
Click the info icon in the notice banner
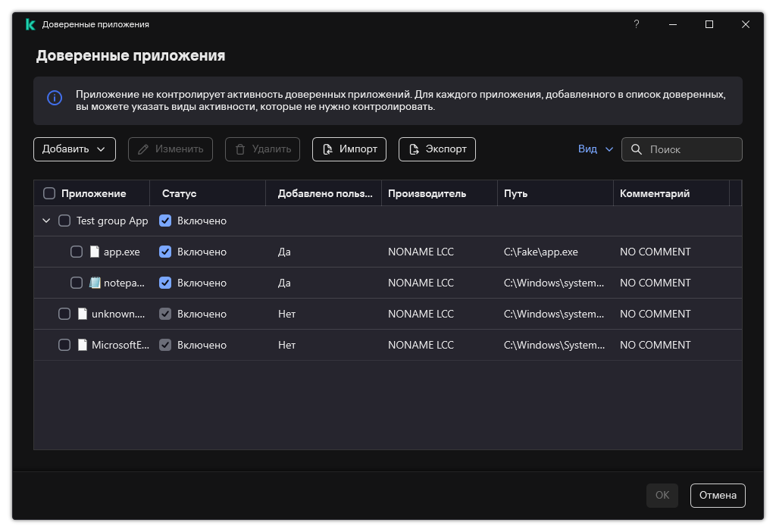55,98
